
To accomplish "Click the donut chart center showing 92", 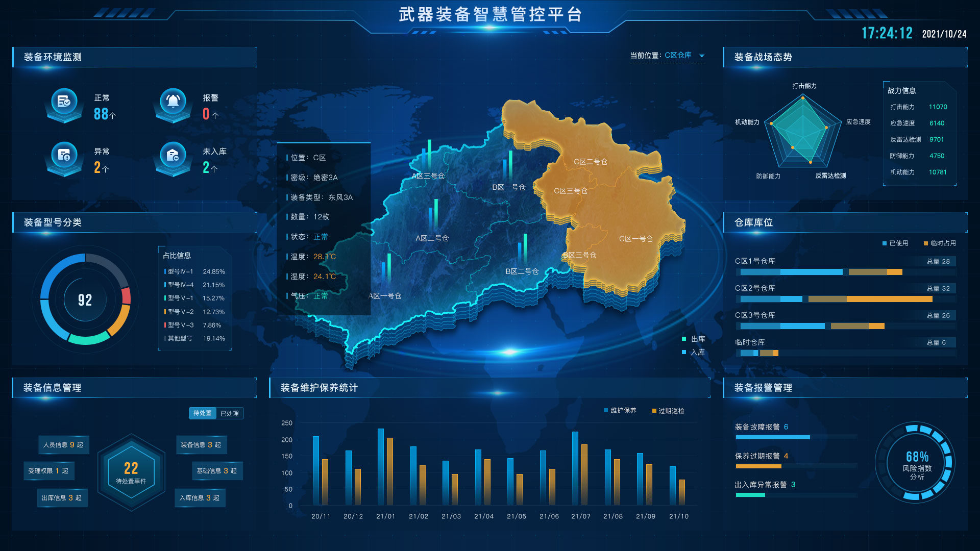I will (85, 300).
